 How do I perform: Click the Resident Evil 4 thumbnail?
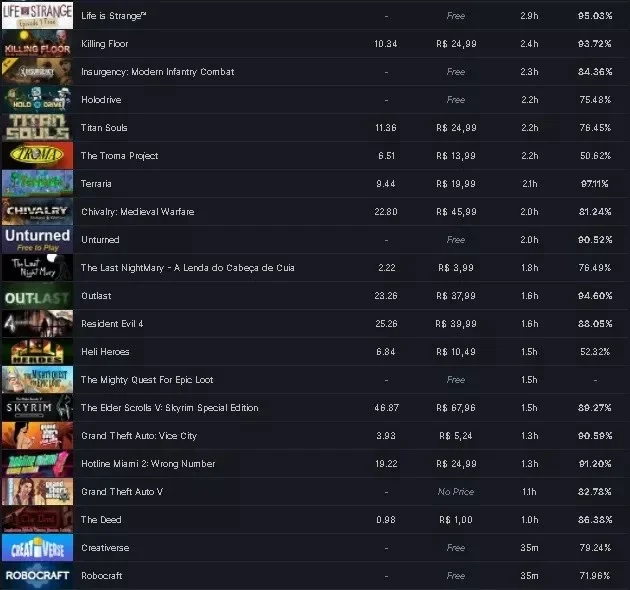click(x=37, y=324)
